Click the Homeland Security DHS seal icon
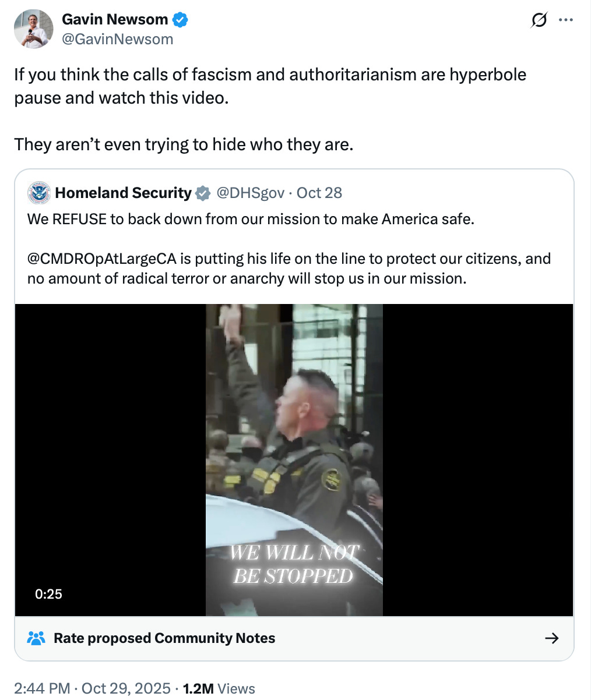 coord(38,193)
